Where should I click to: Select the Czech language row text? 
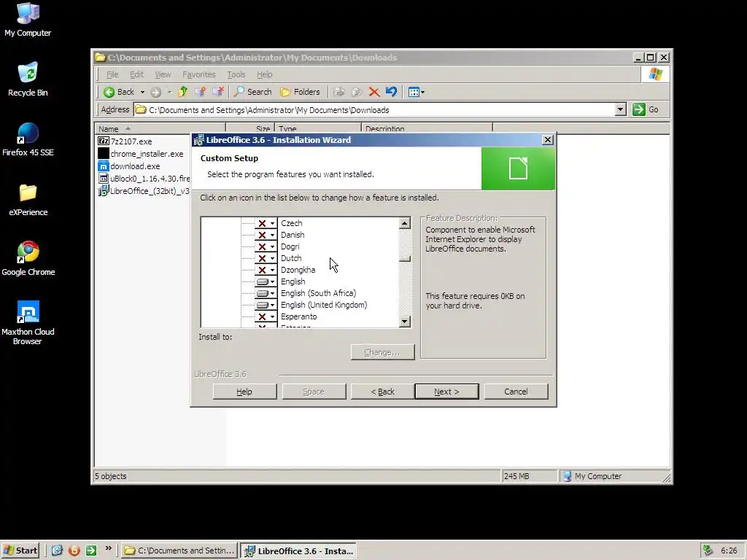(292, 223)
